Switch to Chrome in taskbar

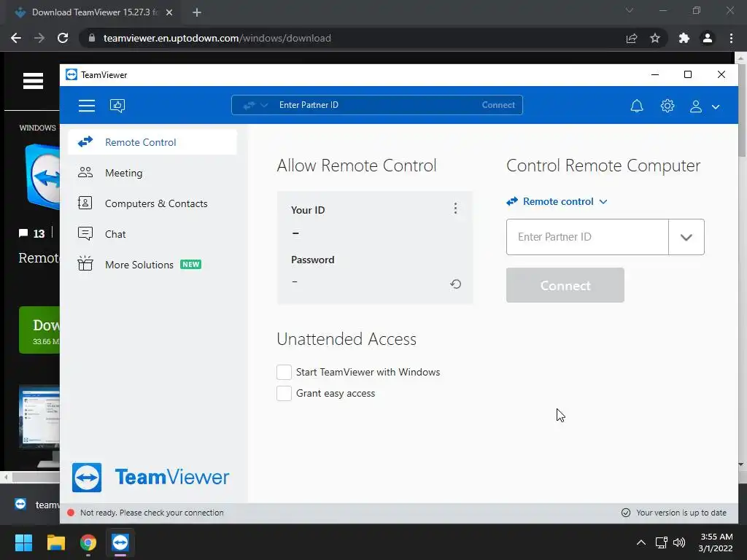(x=88, y=542)
